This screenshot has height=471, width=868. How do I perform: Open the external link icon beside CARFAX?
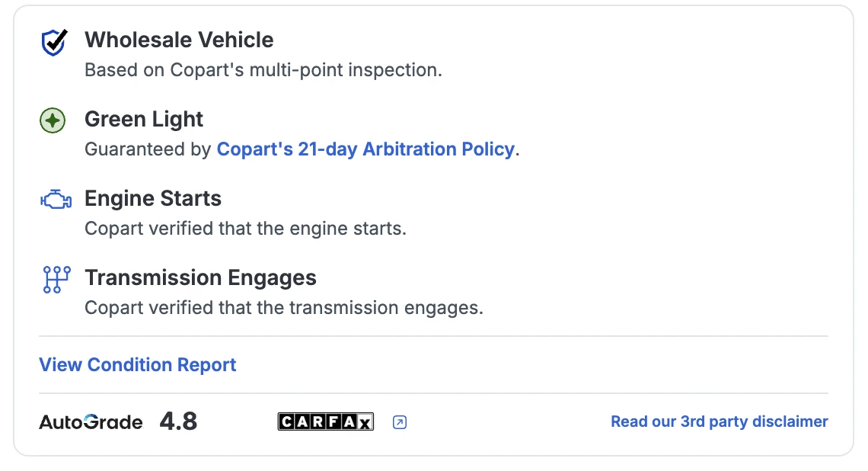click(400, 422)
